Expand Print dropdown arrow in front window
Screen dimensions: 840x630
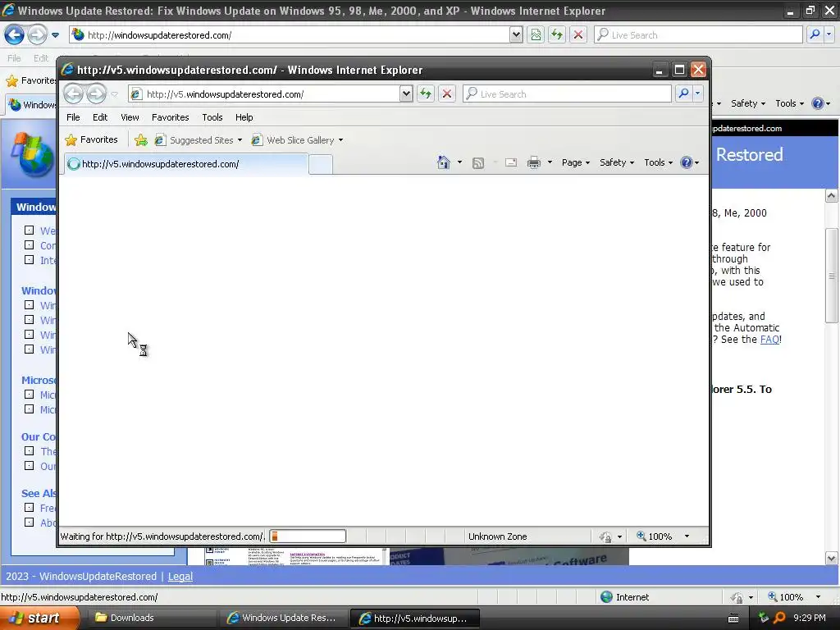(550, 162)
